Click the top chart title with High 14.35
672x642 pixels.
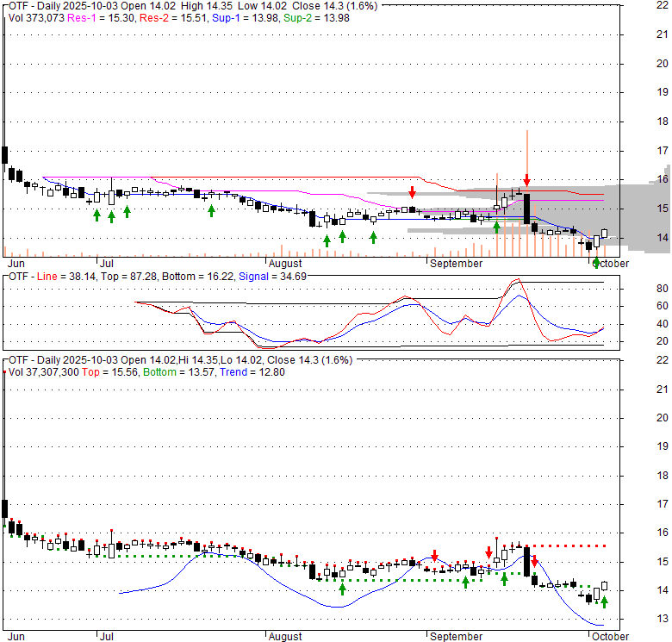coord(193,6)
